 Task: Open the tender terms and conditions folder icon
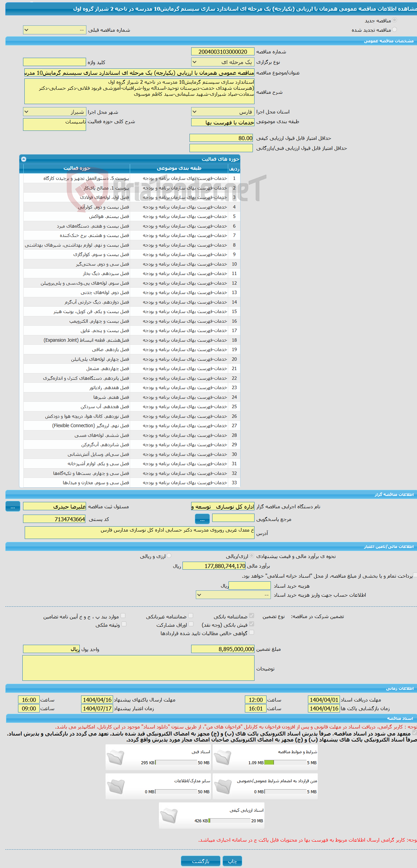(223, 757)
